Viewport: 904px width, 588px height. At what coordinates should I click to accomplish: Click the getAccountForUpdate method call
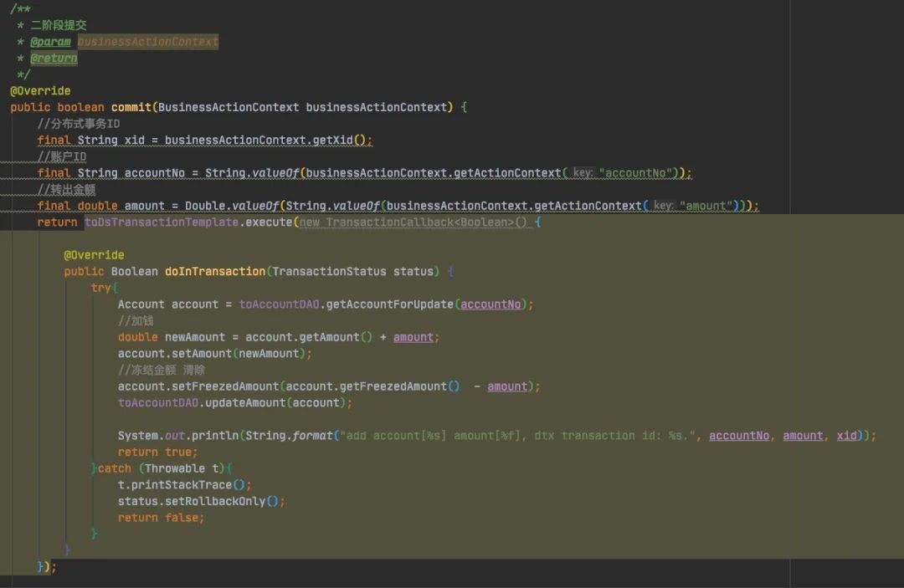[390, 304]
